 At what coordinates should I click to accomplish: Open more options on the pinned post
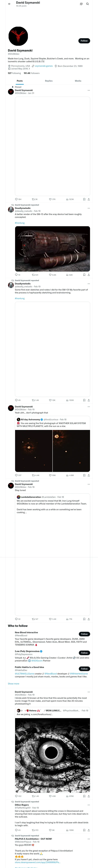click(89, 90)
